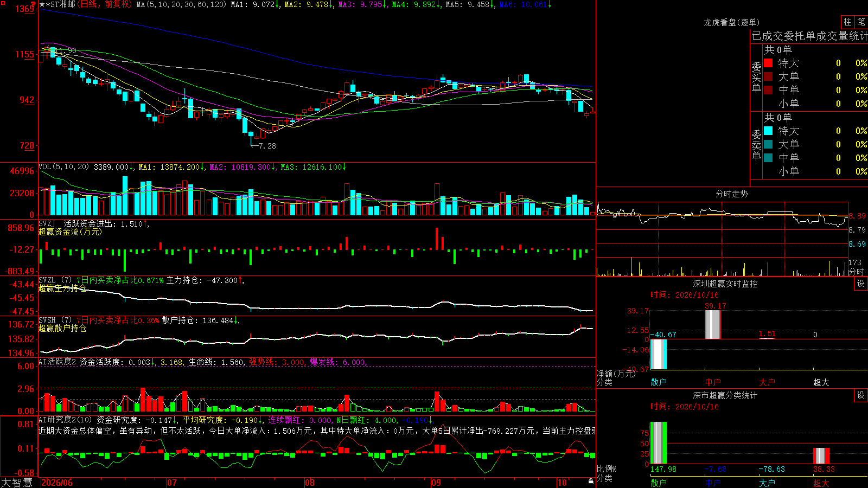Click the dark red 大单 buy swatch
The image size is (868, 488).
point(768,76)
